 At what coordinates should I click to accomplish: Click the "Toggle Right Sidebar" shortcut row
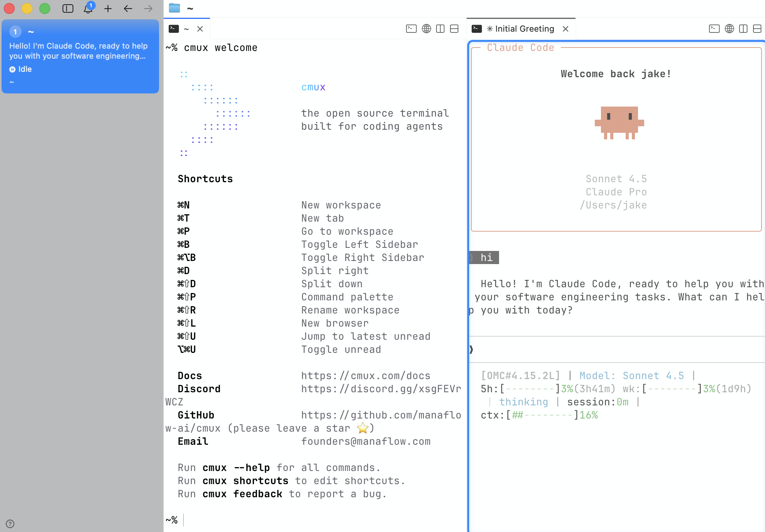(300, 258)
